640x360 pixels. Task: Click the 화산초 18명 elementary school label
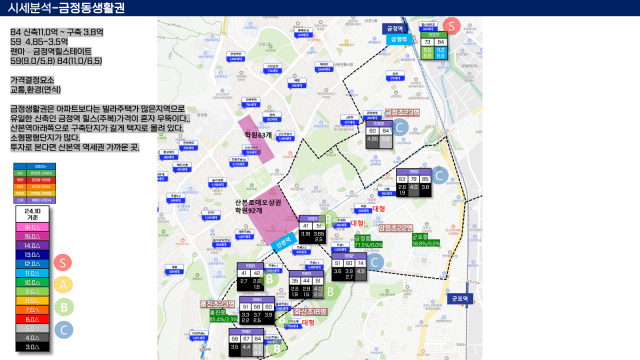(x=310, y=312)
